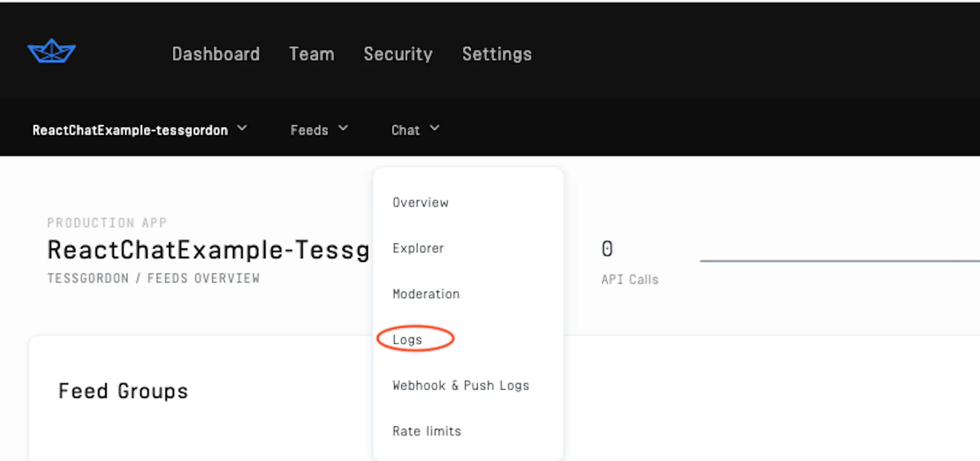
Task: Click the chevron beside Feeds
Action: pos(343,129)
